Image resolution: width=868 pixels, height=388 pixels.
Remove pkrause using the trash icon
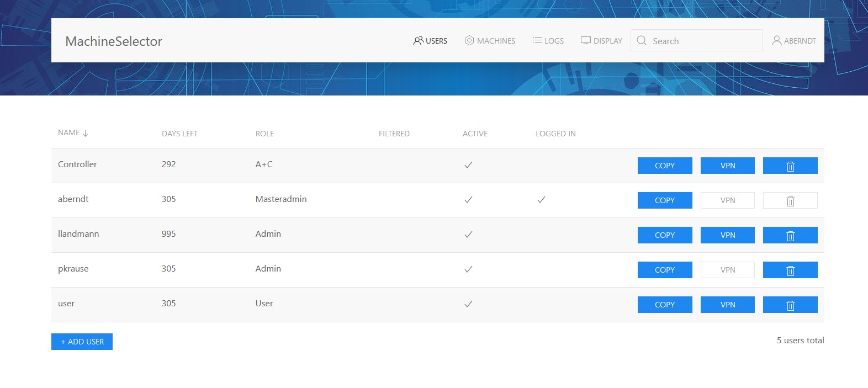click(x=790, y=270)
